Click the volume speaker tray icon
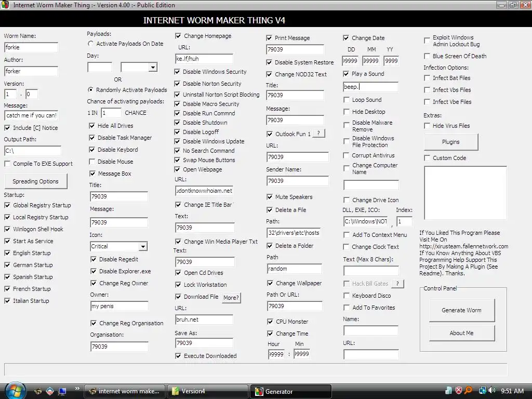Viewport: 532px width, 399px height. pos(492,391)
